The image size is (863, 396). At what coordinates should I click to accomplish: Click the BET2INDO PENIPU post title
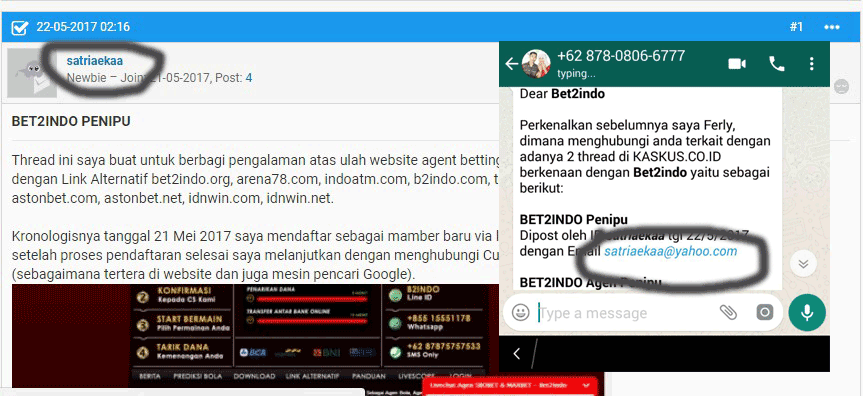(x=71, y=121)
